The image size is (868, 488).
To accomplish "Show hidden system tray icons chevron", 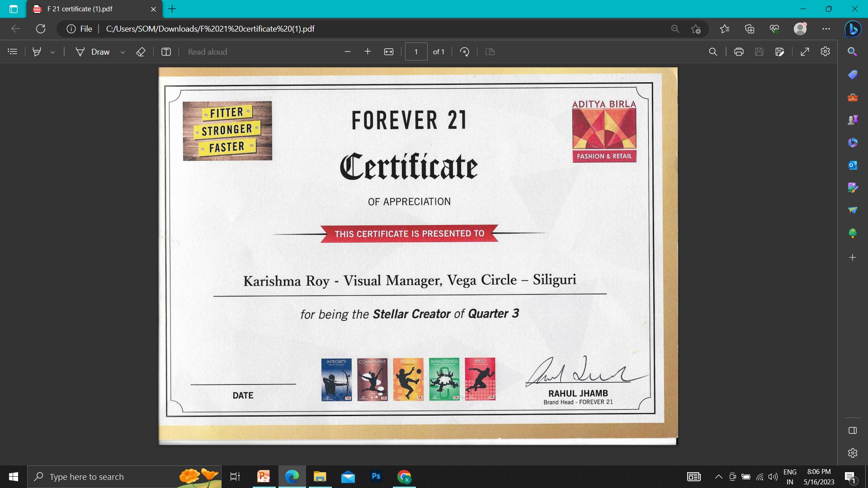I will [718, 477].
